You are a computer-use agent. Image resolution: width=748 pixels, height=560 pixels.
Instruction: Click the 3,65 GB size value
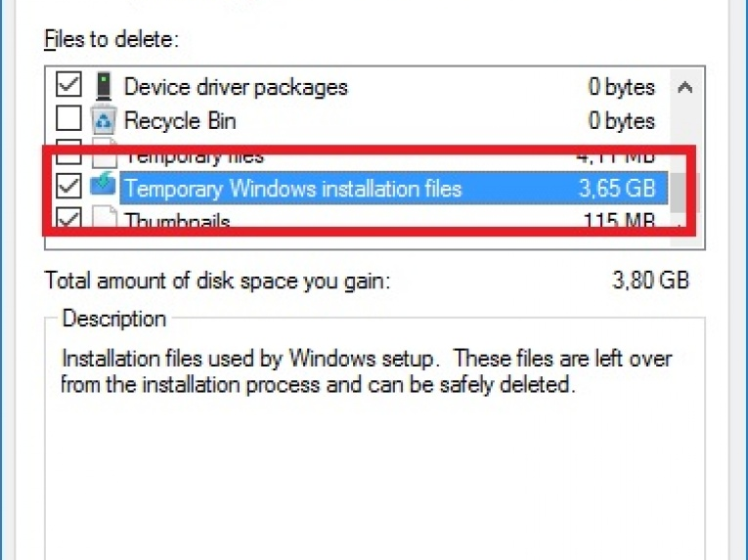point(616,188)
